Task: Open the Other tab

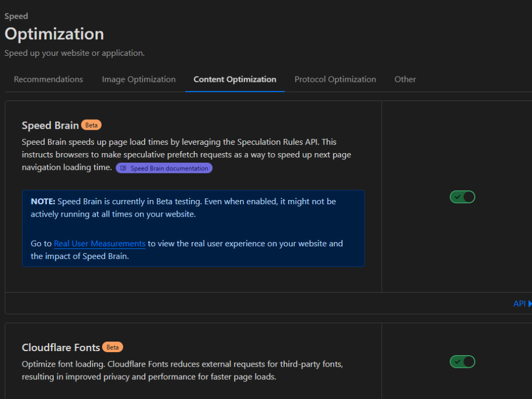Action: tap(405, 79)
